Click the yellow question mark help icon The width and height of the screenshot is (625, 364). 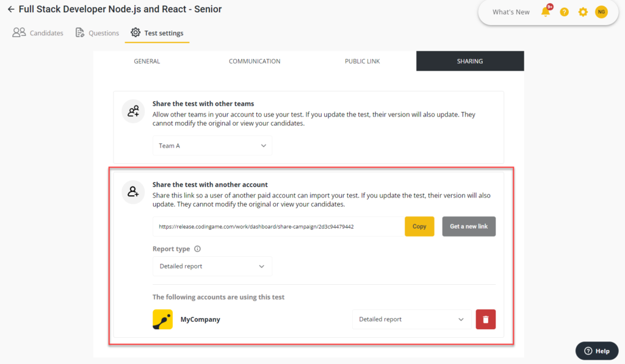(564, 12)
